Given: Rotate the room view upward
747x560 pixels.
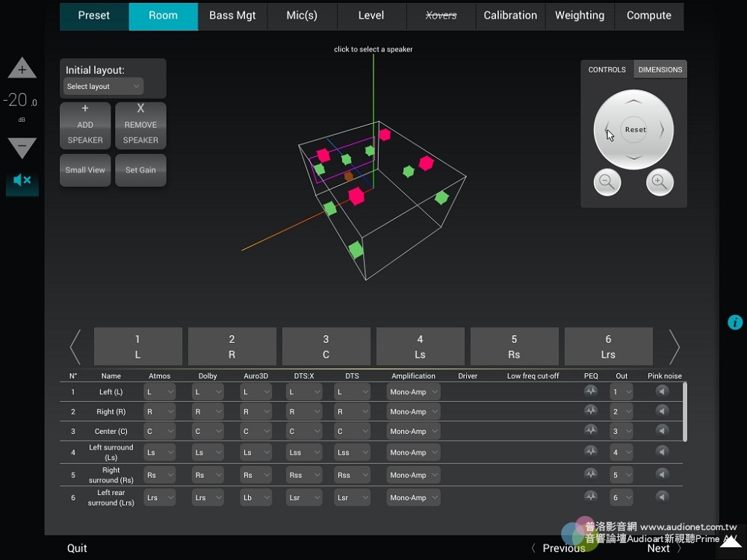Looking at the screenshot, I should (x=633, y=101).
